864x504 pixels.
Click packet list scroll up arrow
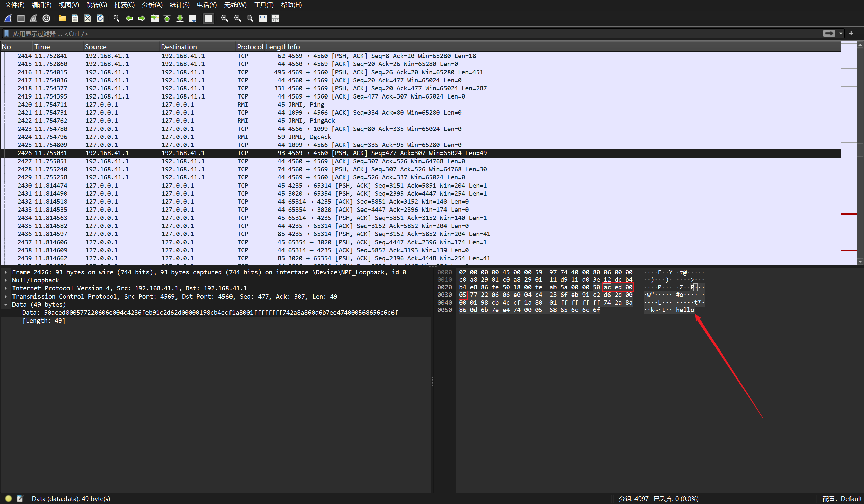[860, 45]
